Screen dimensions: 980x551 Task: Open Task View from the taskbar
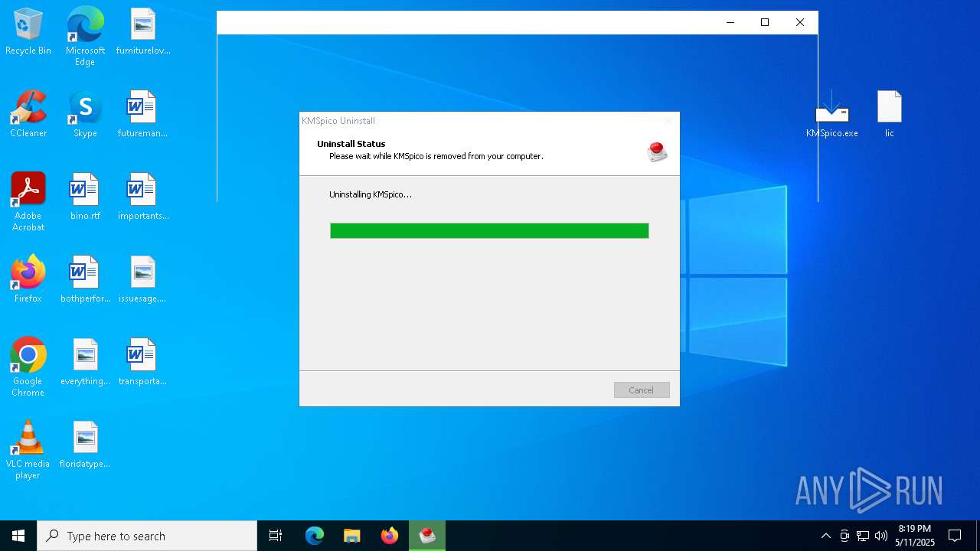click(276, 536)
